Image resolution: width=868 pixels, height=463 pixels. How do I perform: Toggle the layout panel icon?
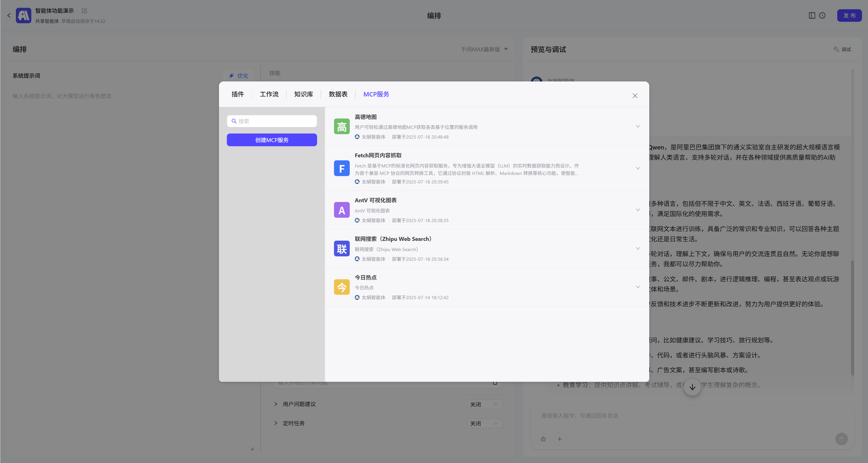pos(812,16)
